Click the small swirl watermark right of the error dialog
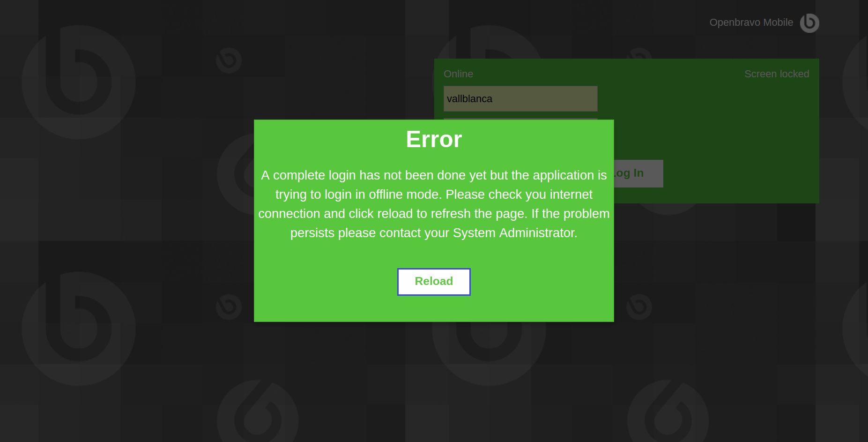Viewport: 868px width, 442px height. 639,307
